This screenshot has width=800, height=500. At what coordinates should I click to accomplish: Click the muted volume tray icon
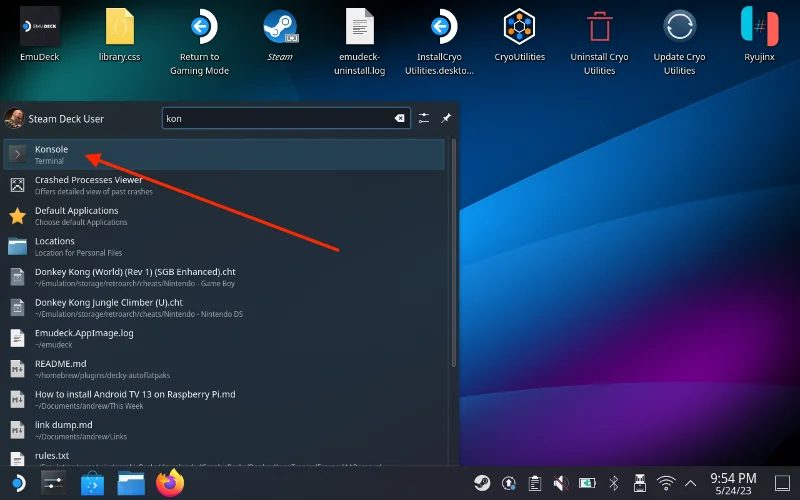[561, 483]
